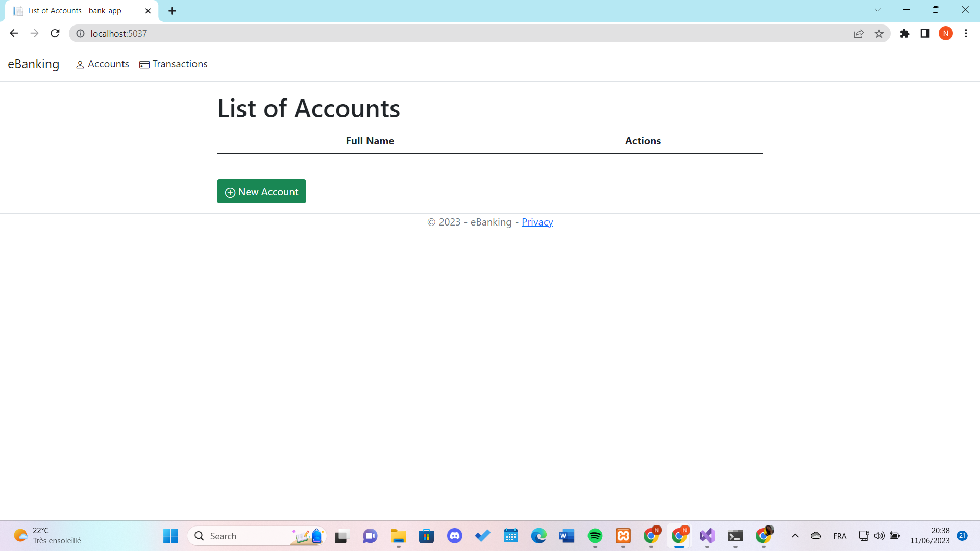Go back using the browser back arrow
This screenshot has height=551, width=980.
tap(14, 34)
